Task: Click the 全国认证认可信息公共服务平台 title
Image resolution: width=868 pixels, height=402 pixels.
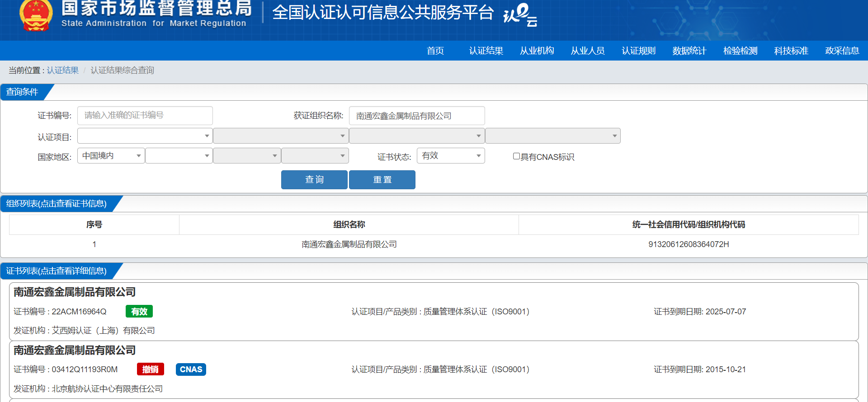Action: point(383,13)
